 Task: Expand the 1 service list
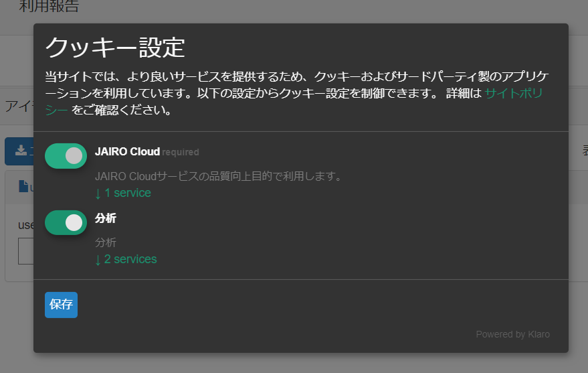click(123, 193)
